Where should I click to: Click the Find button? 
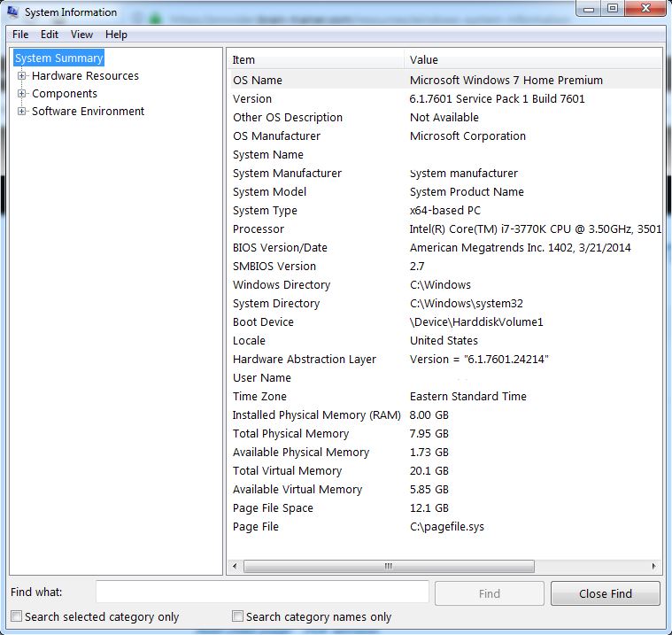(x=490, y=593)
